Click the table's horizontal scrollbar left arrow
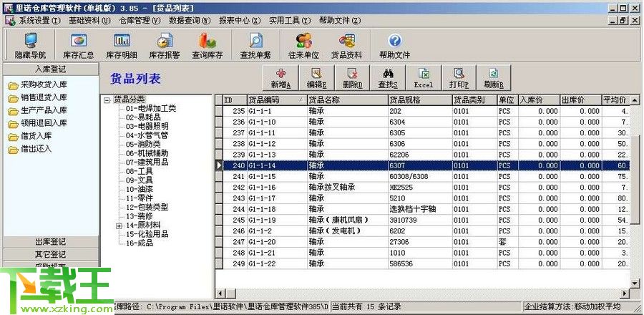The height and width of the screenshot is (315, 644). [x=220, y=294]
